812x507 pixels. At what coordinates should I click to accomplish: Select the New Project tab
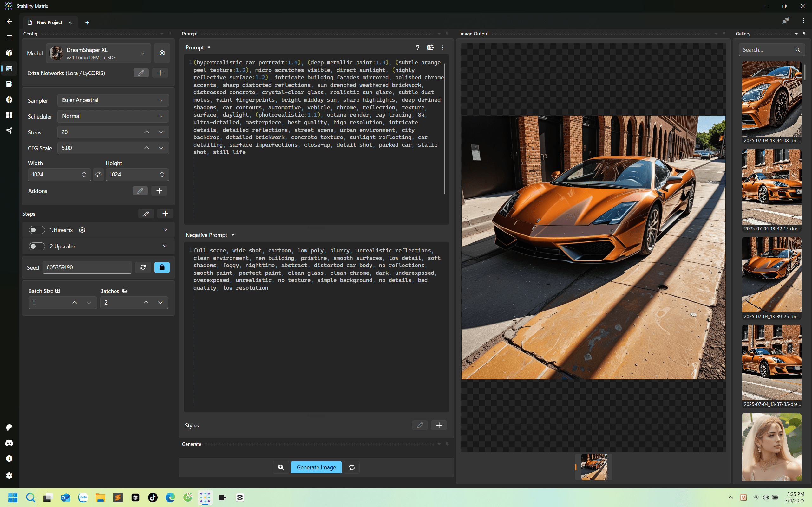coord(49,22)
